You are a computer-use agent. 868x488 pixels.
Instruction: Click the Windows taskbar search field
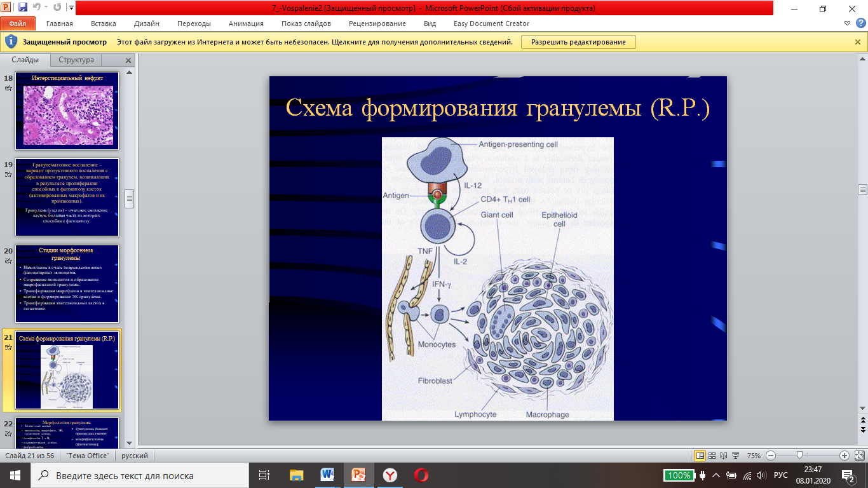140,475
